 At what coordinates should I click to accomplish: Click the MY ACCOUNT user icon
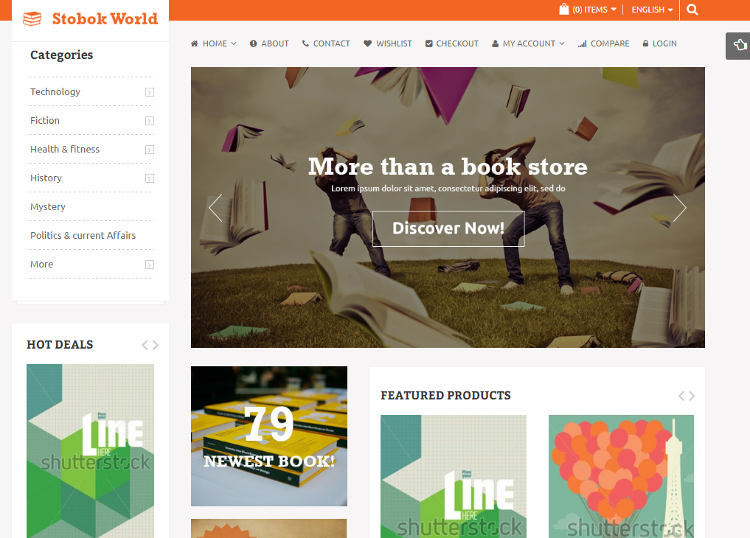495,44
